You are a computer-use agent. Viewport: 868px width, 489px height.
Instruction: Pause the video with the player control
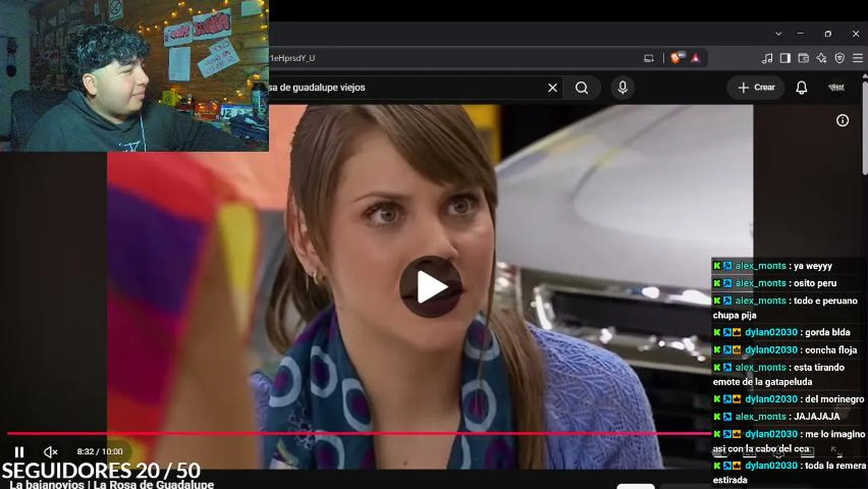19,452
